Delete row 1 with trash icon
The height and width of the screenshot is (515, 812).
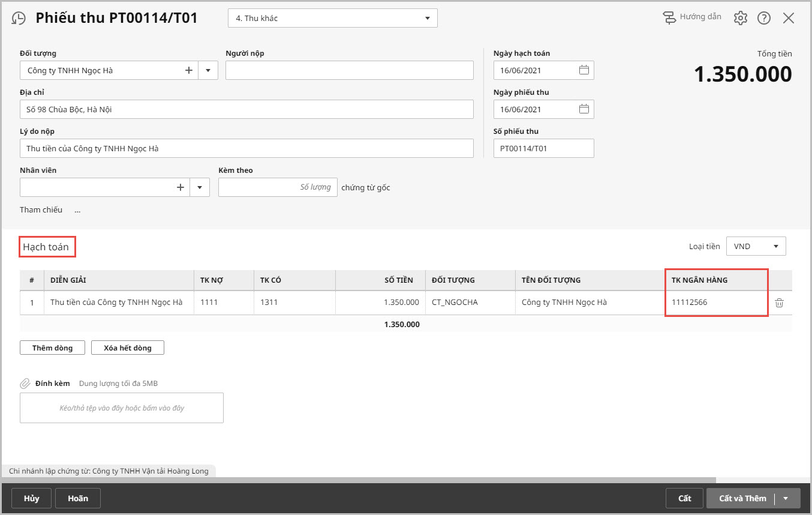779,303
